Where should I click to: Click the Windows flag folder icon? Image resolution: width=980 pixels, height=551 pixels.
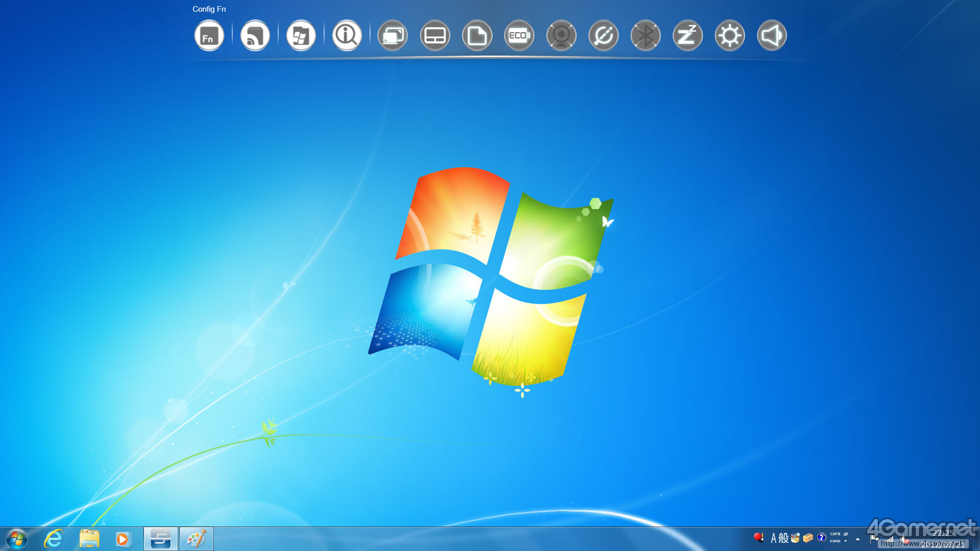(301, 36)
